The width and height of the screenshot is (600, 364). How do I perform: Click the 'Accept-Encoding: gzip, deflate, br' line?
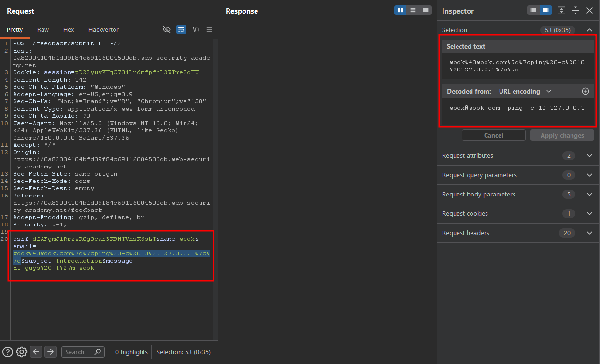pyautogui.click(x=79, y=217)
